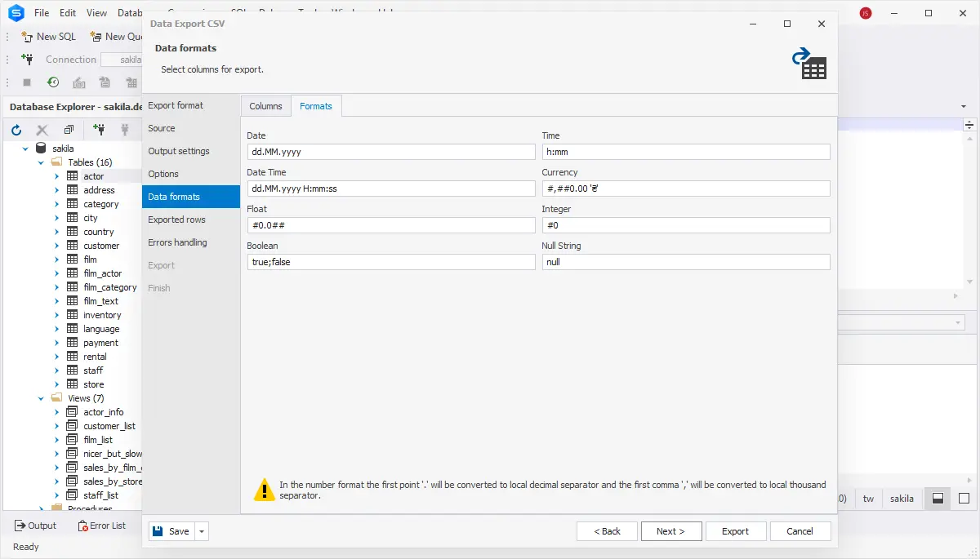Go to the Output settings step
The width and height of the screenshot is (980, 559).
[179, 151]
